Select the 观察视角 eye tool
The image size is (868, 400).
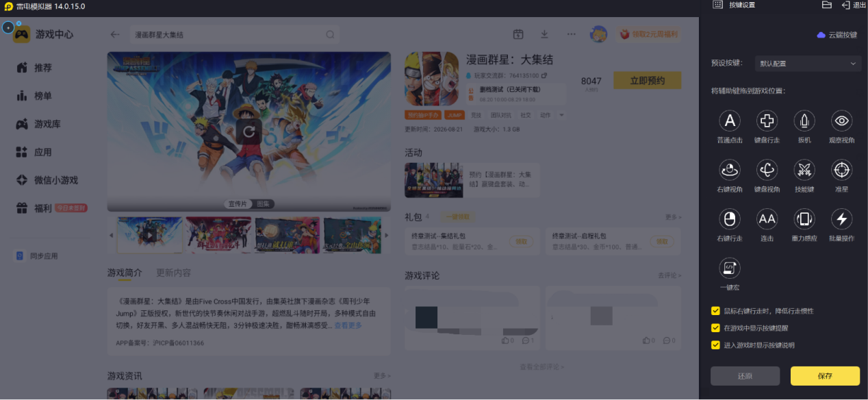(x=841, y=121)
